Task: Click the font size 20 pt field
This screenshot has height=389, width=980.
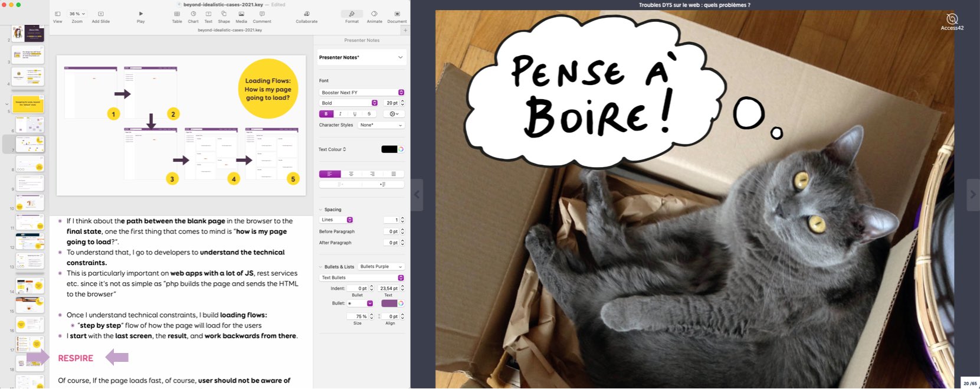Action: click(391, 103)
